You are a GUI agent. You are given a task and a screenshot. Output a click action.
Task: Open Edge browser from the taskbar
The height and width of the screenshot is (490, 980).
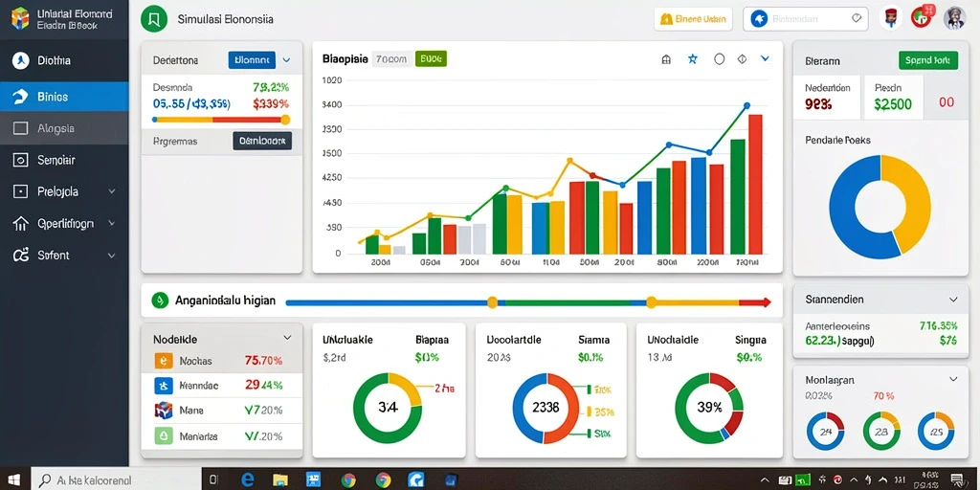248,479
